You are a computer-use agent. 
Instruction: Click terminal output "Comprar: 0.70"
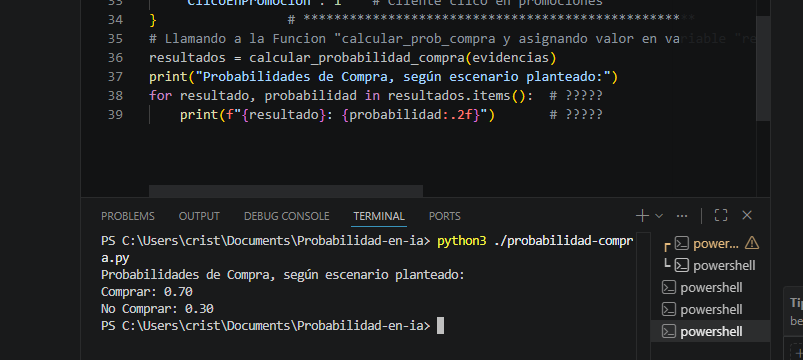click(147, 292)
